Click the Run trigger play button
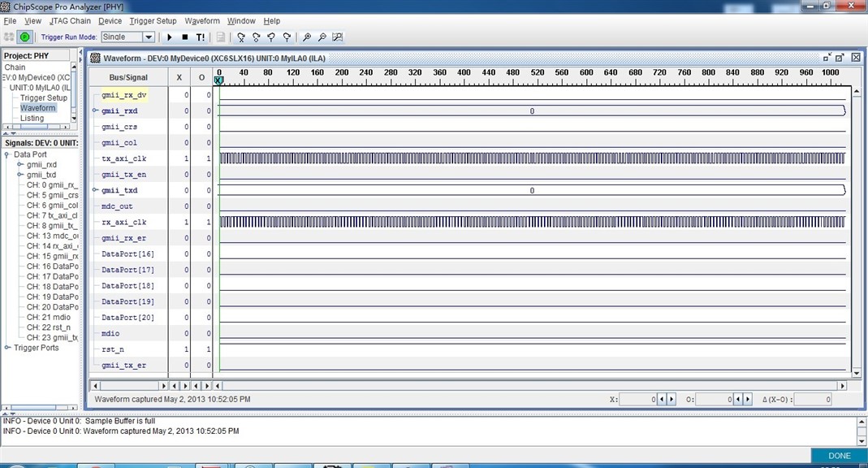 pos(170,37)
